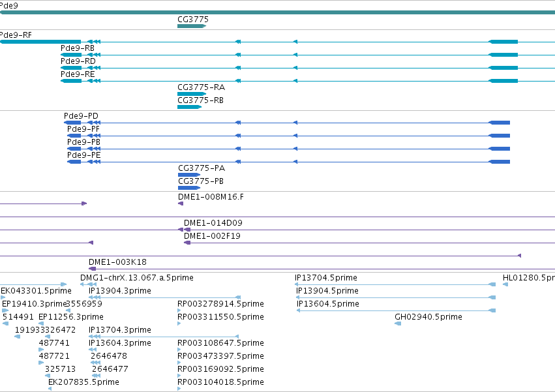Click the EP11256.3prime EST label
Screen dimensions: 555x392
[71, 317]
